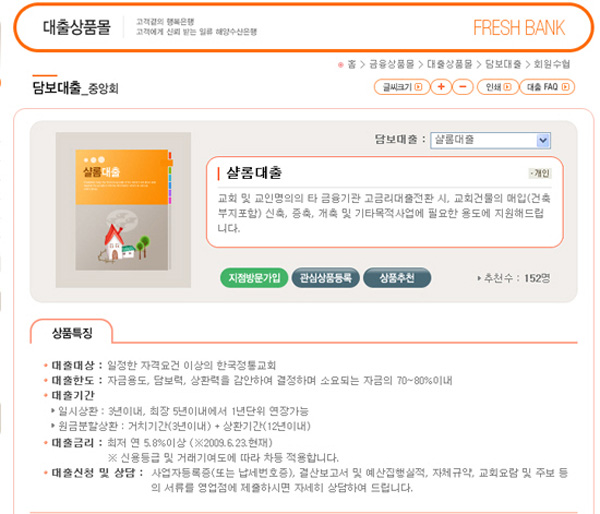Open 금융상품몰 breadcrumb link
Screen dimensions: 600x514
point(391,64)
